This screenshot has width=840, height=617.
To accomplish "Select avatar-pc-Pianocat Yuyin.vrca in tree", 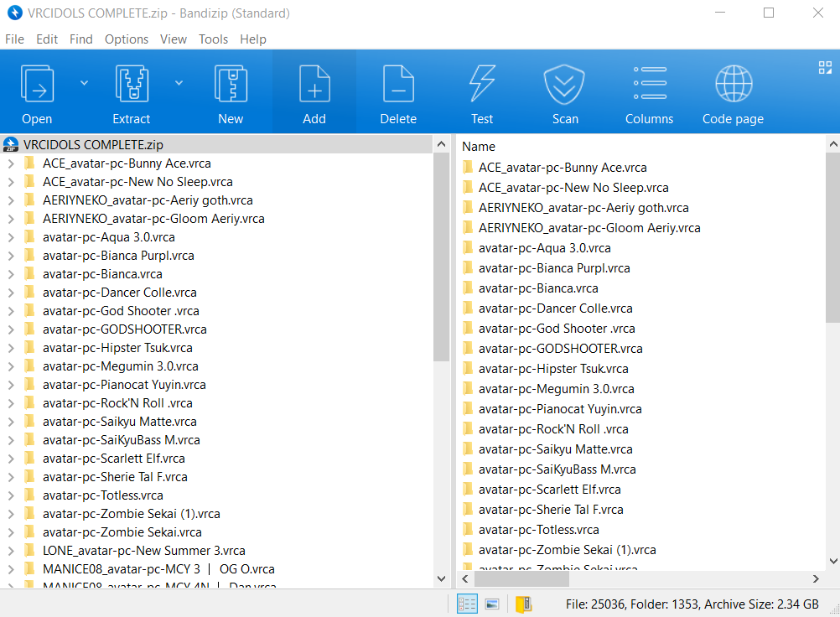I will point(124,385).
